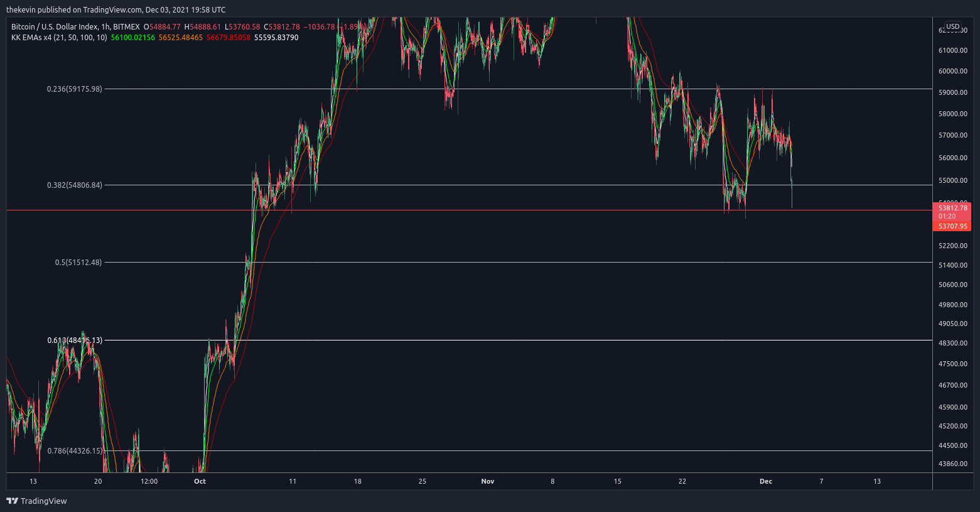
Task: Click the Oct label on time axis
Action: [200, 481]
